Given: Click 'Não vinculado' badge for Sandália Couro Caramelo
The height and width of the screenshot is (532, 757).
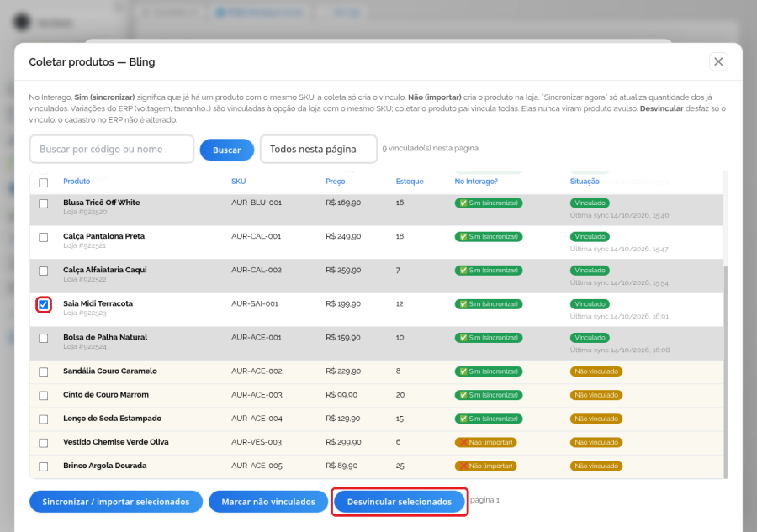Looking at the screenshot, I should click(x=596, y=371).
